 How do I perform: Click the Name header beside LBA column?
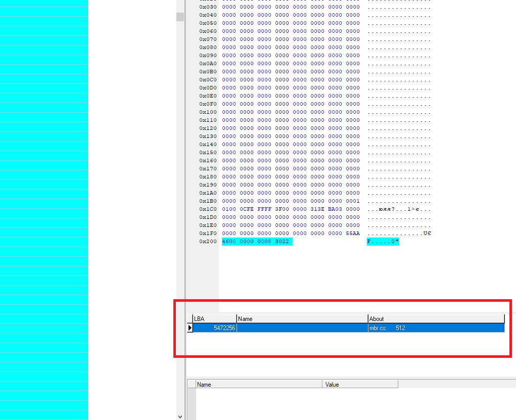pyautogui.click(x=302, y=318)
